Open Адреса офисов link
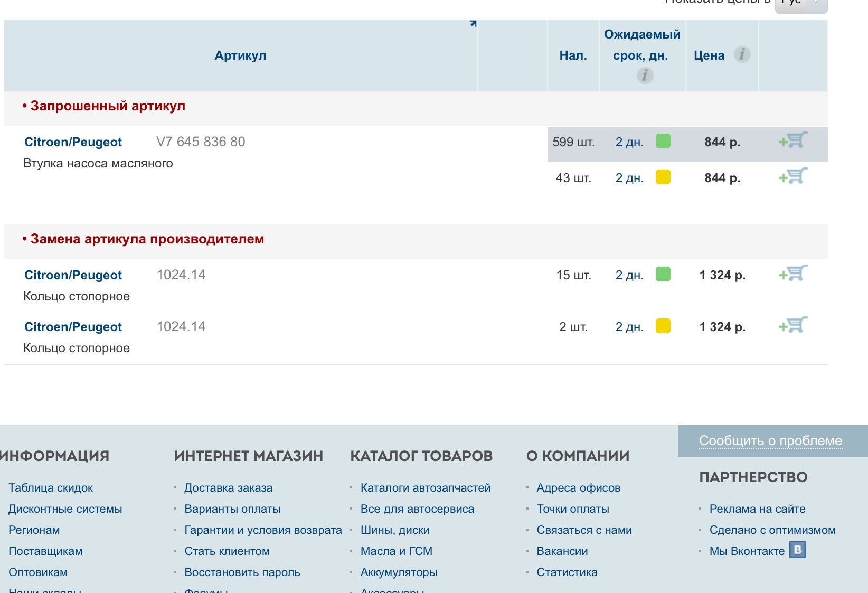This screenshot has width=868, height=593. 578,488
